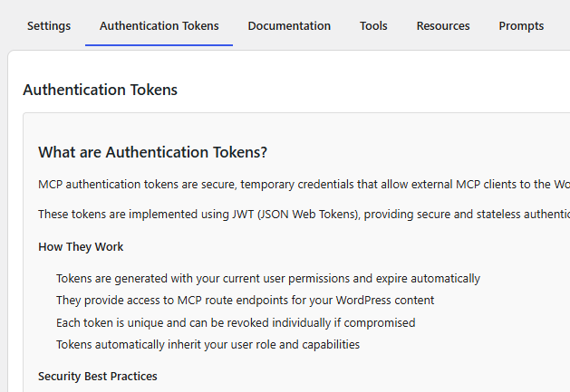This screenshot has height=392, width=570.
Task: Click the "How They Work" subheading
Action: point(81,246)
